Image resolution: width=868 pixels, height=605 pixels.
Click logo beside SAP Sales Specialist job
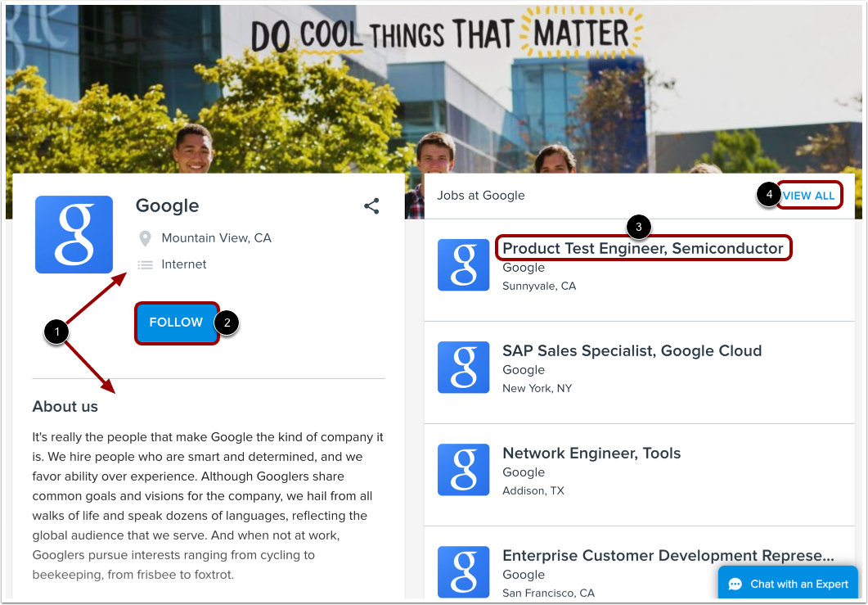click(x=463, y=368)
